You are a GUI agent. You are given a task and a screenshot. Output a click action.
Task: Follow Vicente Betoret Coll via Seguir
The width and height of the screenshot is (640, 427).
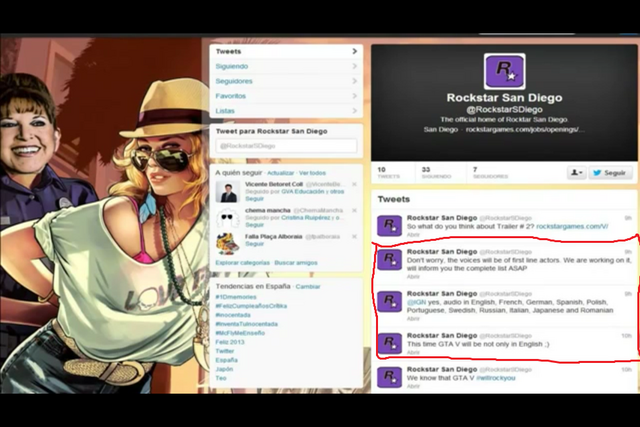254,199
